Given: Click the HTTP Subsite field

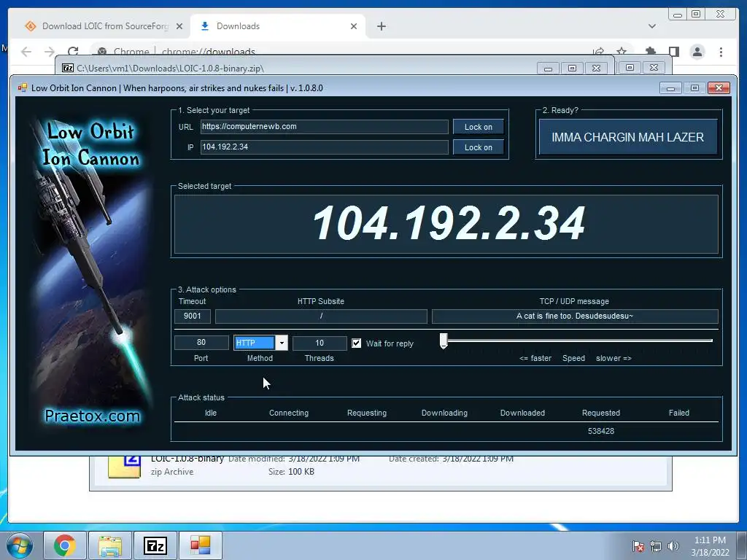Looking at the screenshot, I should (321, 316).
